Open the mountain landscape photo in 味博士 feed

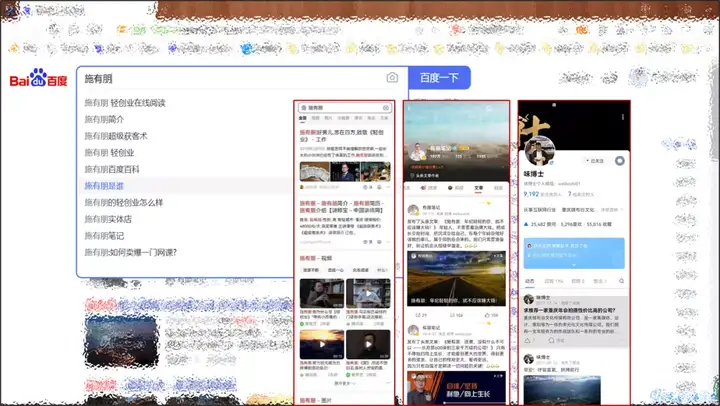(562, 390)
